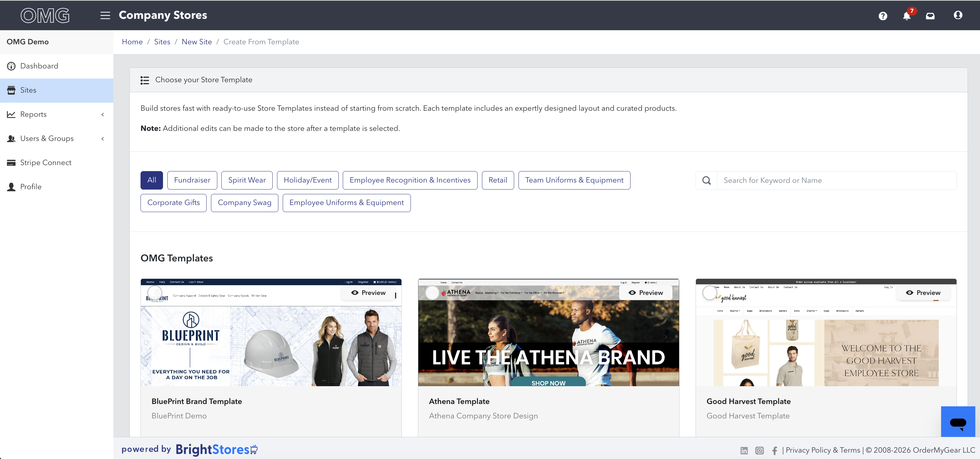Image resolution: width=980 pixels, height=459 pixels.
Task: Open the help question mark icon
Action: 883,16
